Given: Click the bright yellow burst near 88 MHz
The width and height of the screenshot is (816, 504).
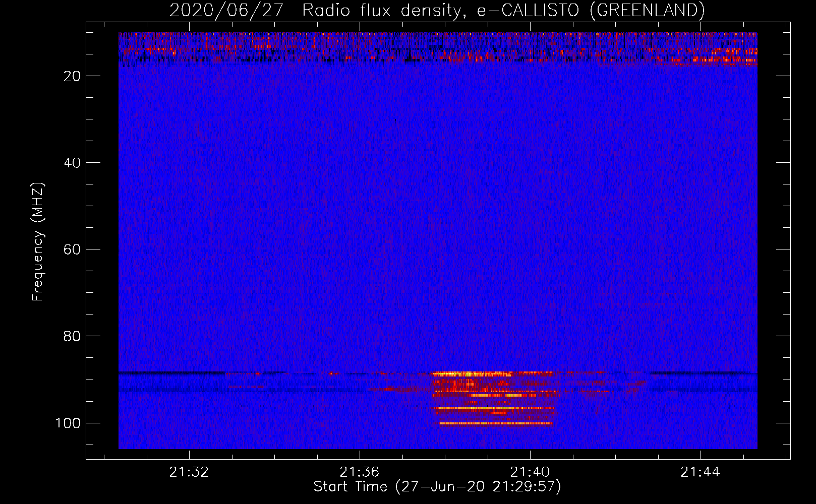Looking at the screenshot, I should (472, 374).
